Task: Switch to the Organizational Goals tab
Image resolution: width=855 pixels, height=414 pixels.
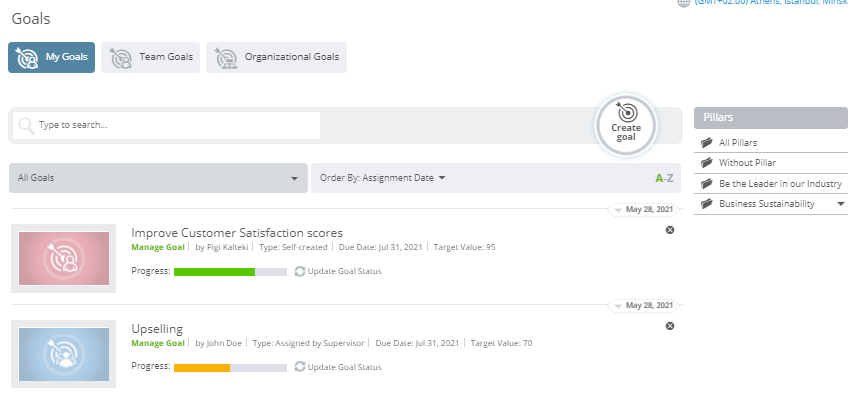Action: (x=276, y=57)
